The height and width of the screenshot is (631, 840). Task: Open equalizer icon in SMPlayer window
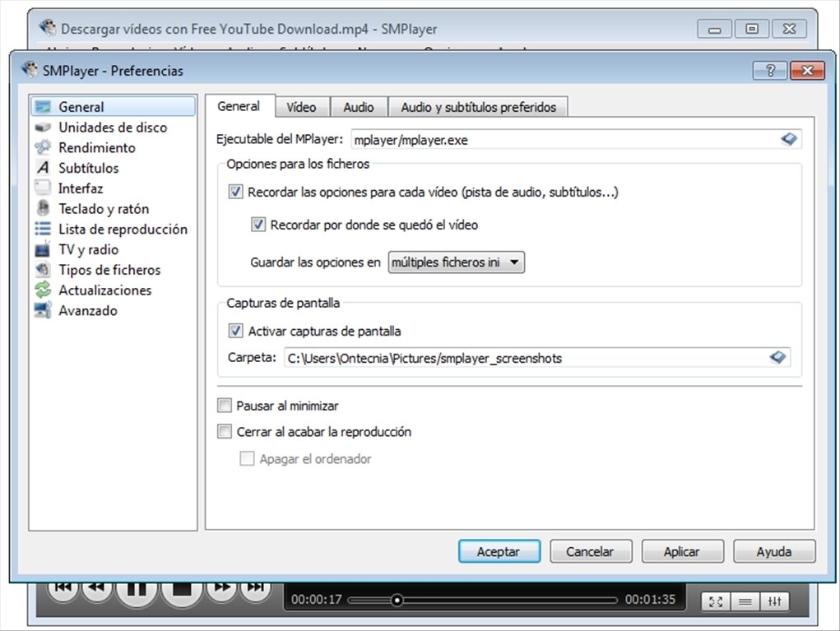(x=774, y=601)
